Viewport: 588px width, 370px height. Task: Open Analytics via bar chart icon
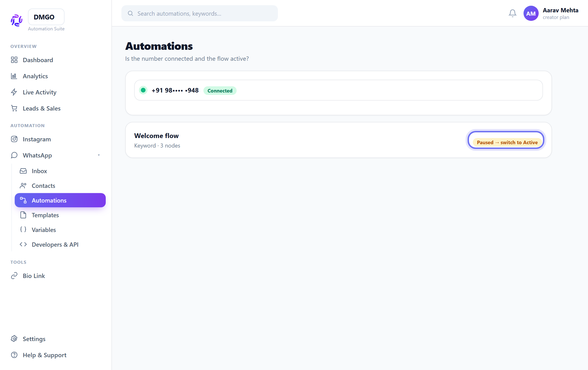[x=14, y=76]
